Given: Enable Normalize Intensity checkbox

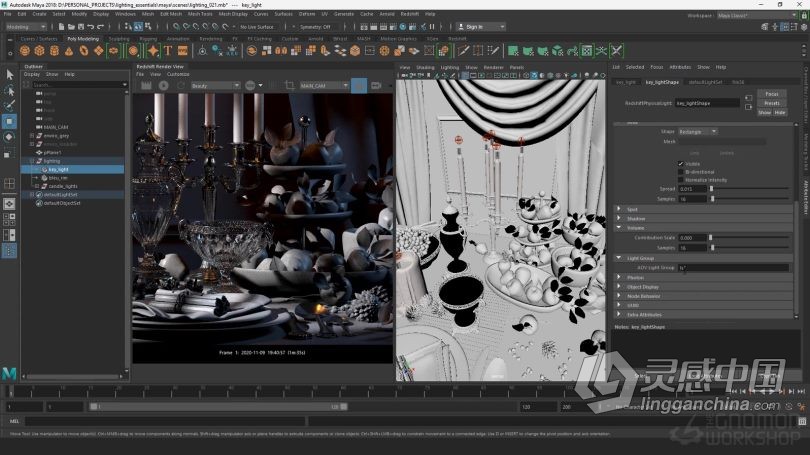Looking at the screenshot, I should coord(681,180).
